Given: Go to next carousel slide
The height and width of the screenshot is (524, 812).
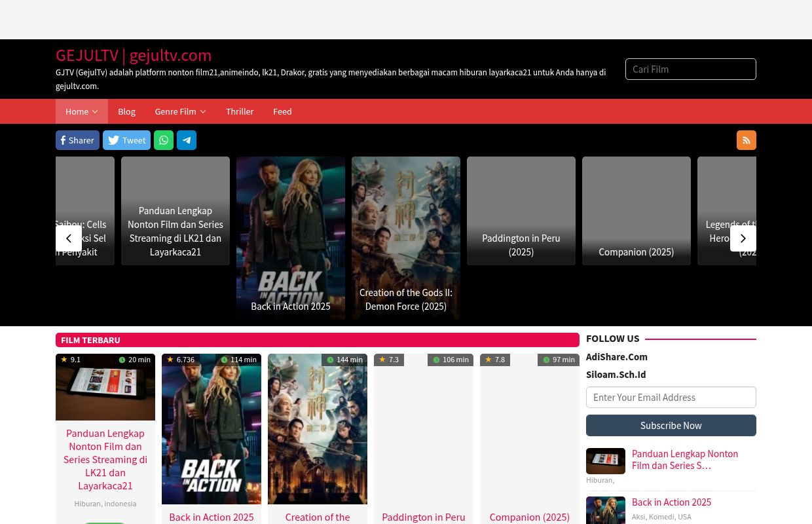Looking at the screenshot, I should (743, 238).
